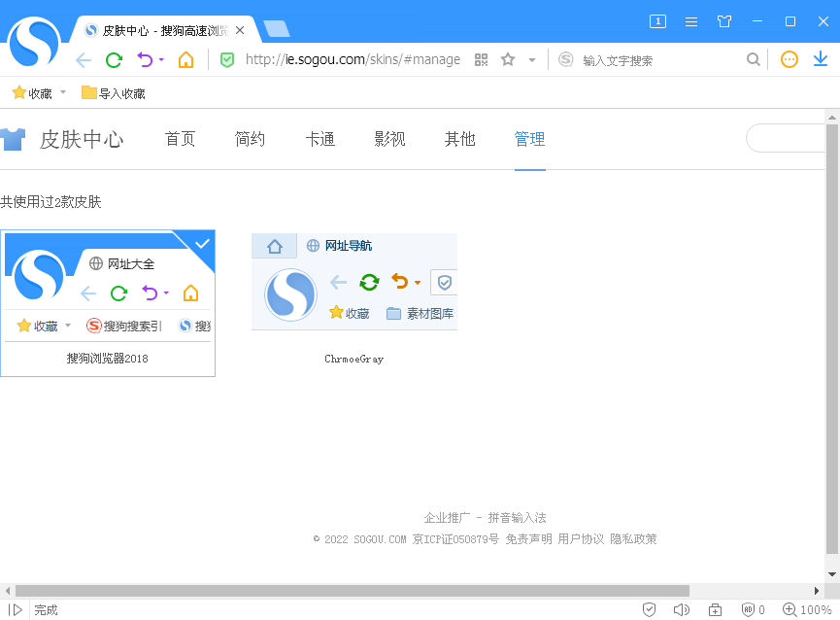Open the downloads arrow icon
This screenshot has width=840, height=620.
tap(821, 59)
